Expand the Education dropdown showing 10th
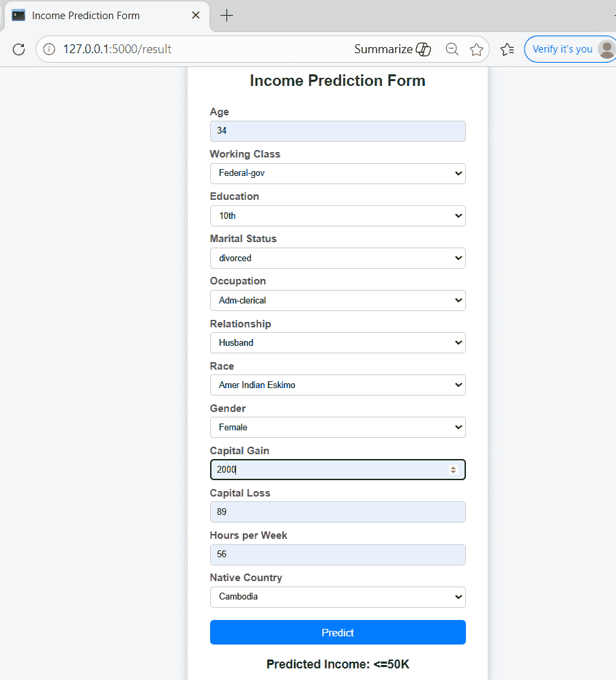Screen dimensions: 616x680 tap(338, 216)
